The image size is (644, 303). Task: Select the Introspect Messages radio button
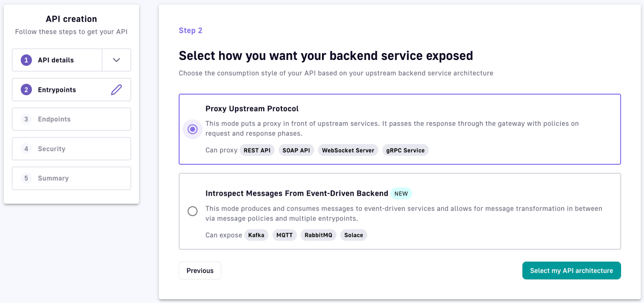click(x=192, y=211)
